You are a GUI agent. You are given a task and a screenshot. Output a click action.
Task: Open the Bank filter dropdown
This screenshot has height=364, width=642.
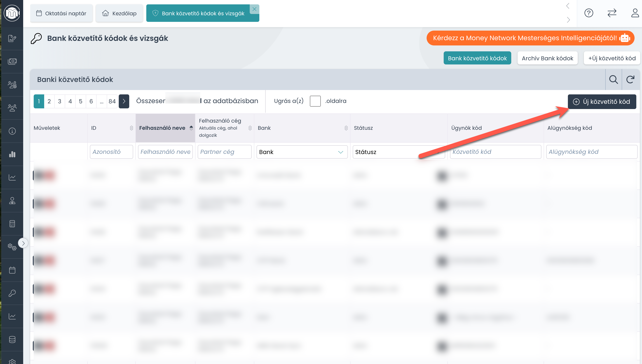coord(302,152)
